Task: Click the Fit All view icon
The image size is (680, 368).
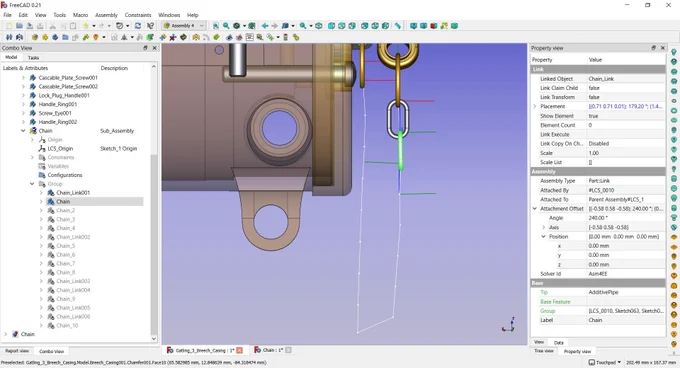Action: coord(216,26)
